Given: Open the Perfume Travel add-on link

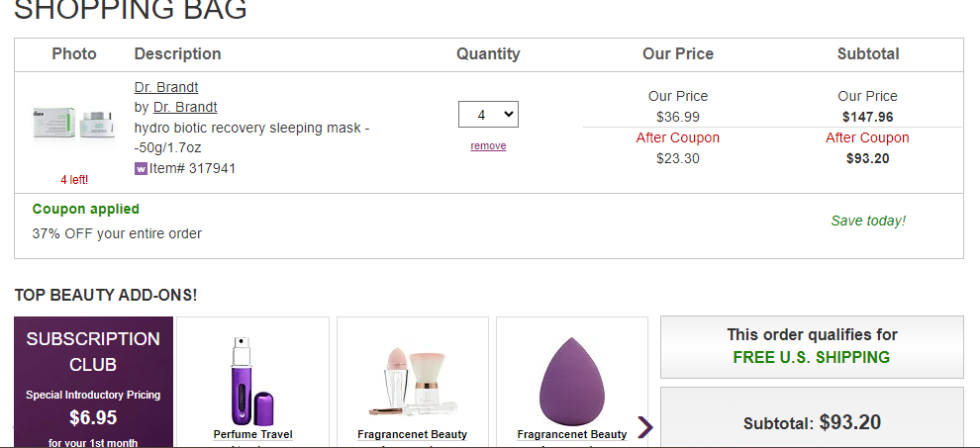Looking at the screenshot, I should click(252, 434).
